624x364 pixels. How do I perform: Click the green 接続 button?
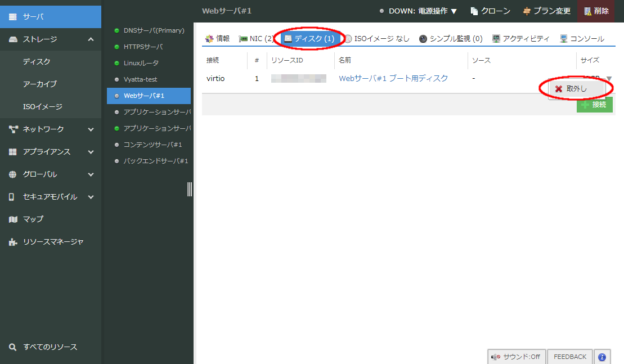594,105
